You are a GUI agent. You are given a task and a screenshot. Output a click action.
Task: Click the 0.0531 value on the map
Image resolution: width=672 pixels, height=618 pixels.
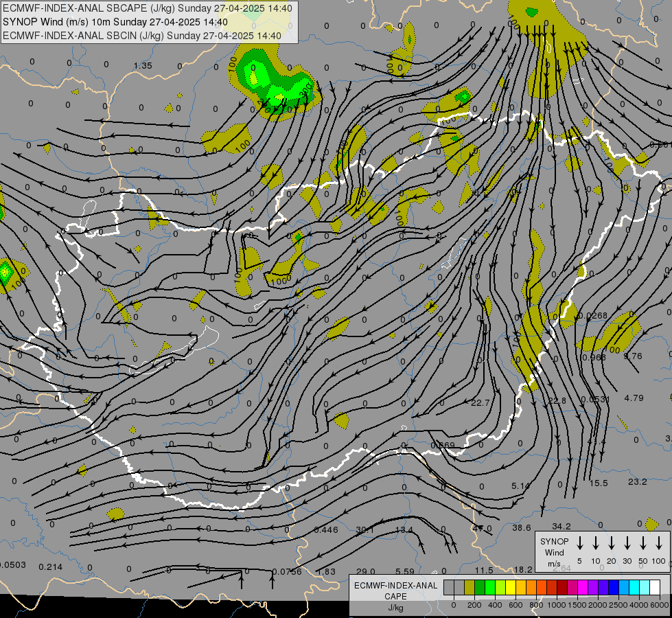click(595, 399)
